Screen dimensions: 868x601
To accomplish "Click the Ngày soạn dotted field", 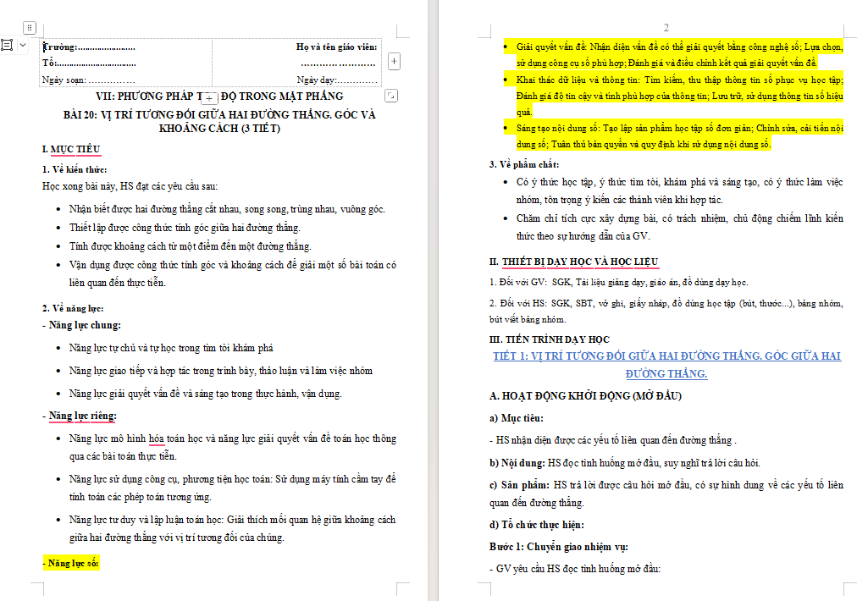I will [x=89, y=80].
